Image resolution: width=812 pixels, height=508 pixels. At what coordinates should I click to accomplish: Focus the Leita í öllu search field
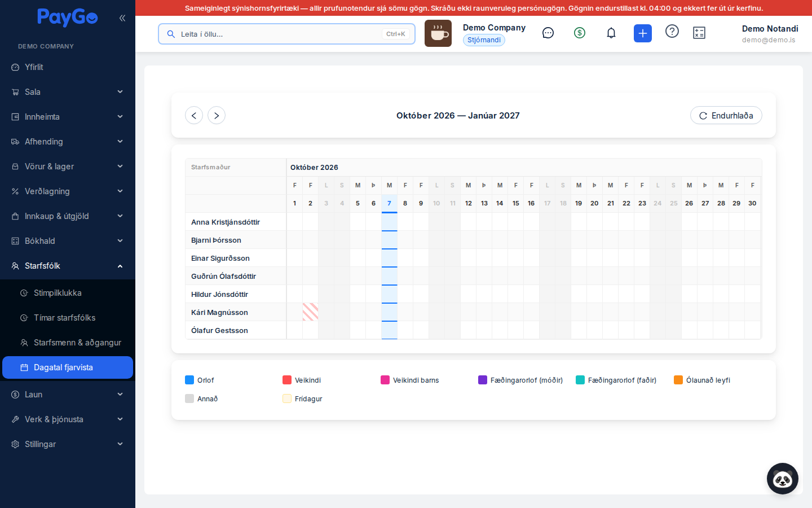[x=286, y=34]
